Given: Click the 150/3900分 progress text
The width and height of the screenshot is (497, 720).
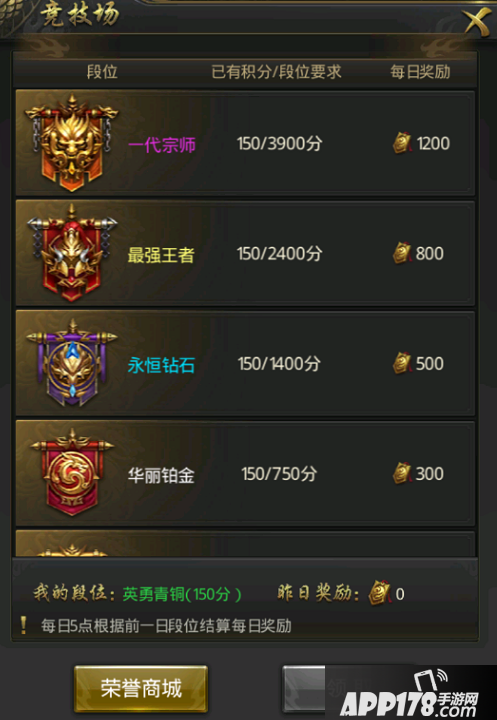Looking at the screenshot, I should [279, 144].
